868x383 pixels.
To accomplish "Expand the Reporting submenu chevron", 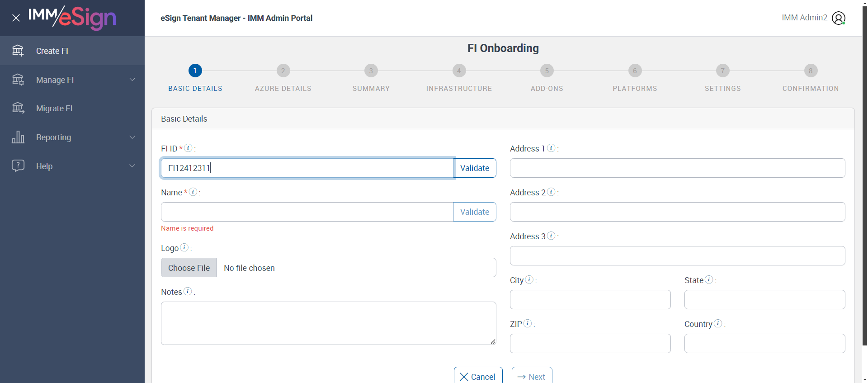I will 132,137.
